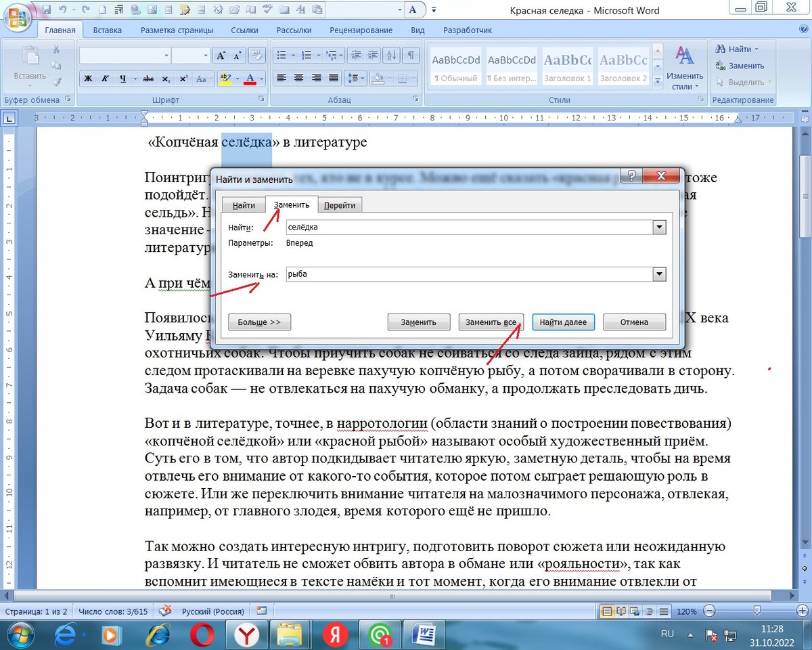The width and height of the screenshot is (812, 650).
Task: Open the font name combo box
Action: pos(125,56)
